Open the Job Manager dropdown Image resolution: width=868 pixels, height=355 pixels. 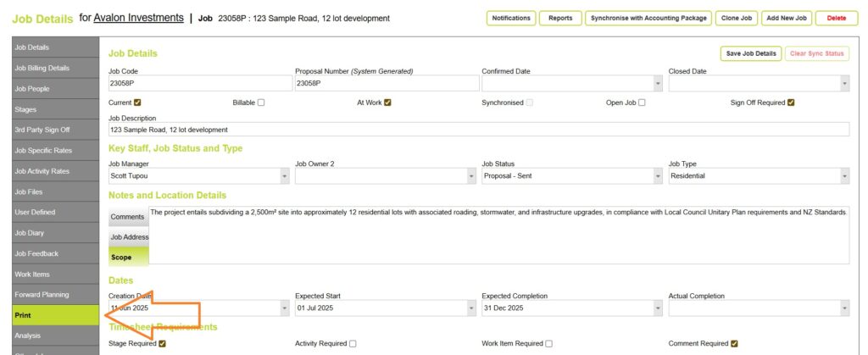click(x=284, y=176)
